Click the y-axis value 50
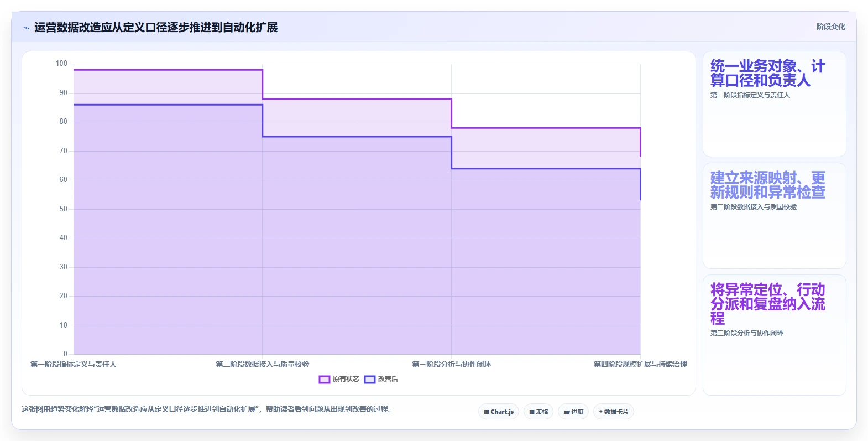Screen dimensions: 868x441 tap(63, 209)
